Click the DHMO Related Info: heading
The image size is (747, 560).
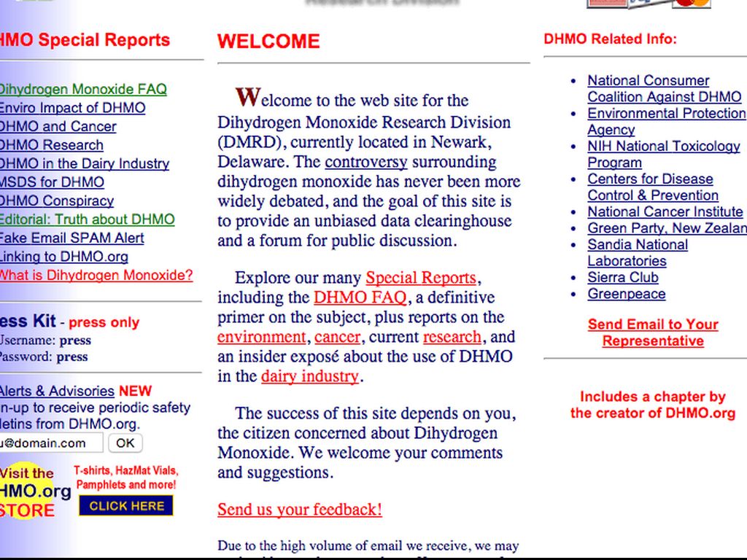pyautogui.click(x=611, y=39)
